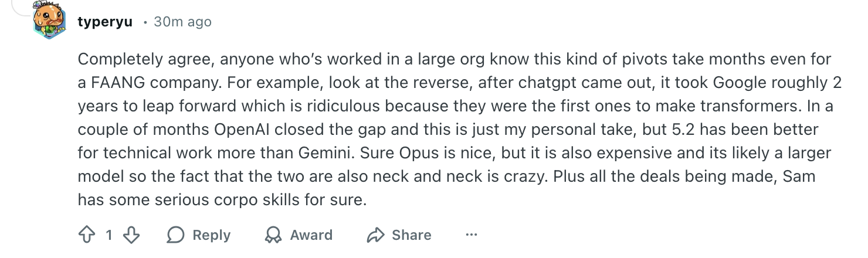Click the Reply text label

[211, 235]
